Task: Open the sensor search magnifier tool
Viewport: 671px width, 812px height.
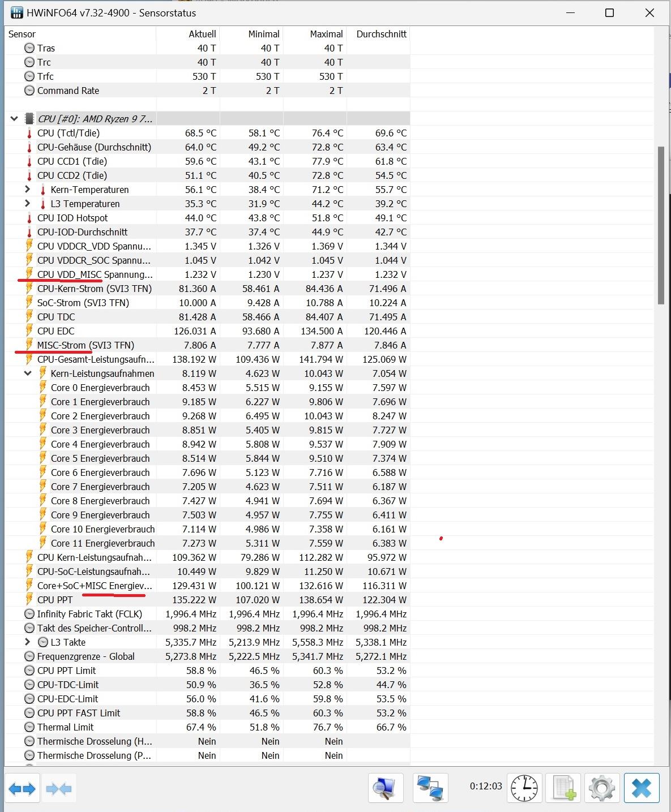Action: (x=386, y=788)
